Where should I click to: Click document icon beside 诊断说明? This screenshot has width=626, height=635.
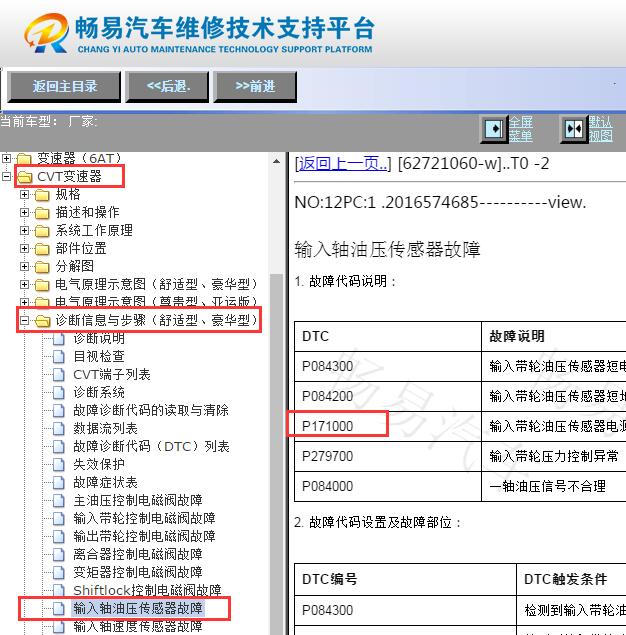click(x=59, y=339)
